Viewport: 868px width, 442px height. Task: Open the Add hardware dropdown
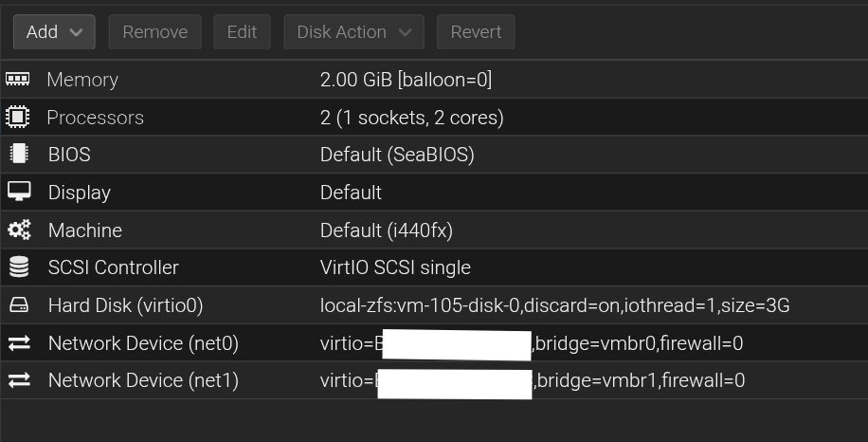[53, 32]
